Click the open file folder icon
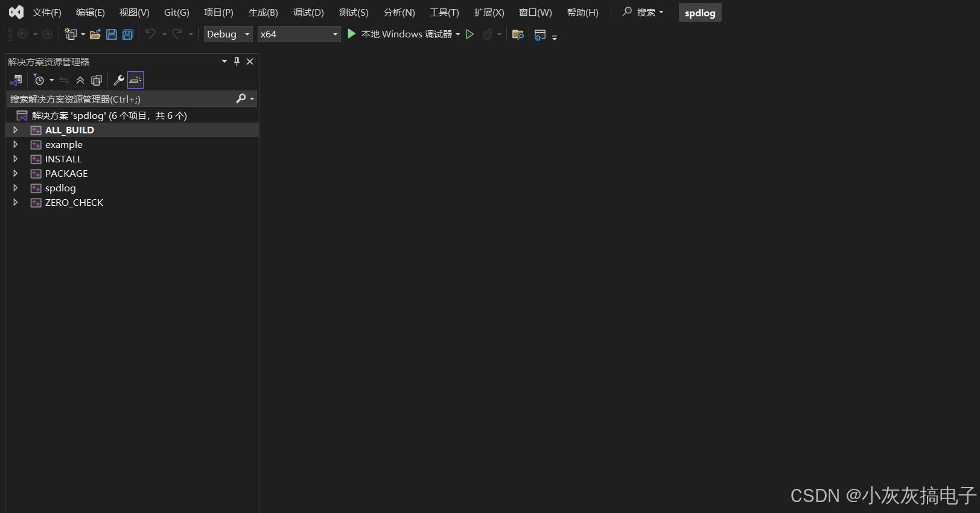The height and width of the screenshot is (513, 980). 95,34
